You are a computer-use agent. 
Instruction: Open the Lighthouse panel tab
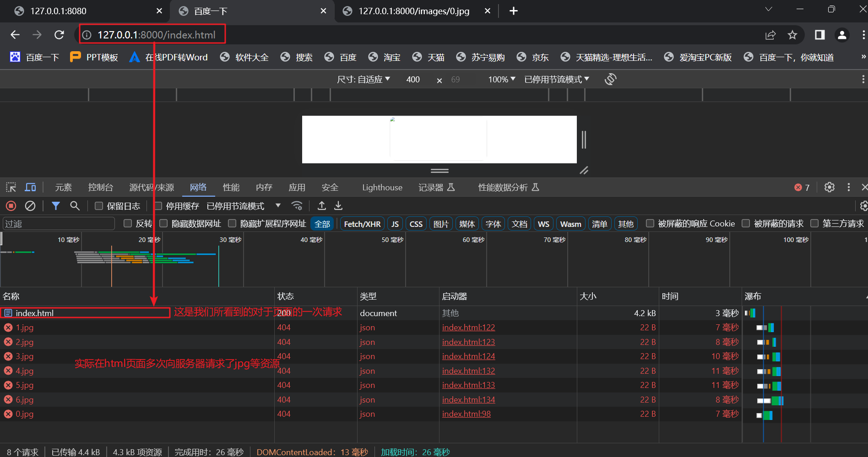pos(382,188)
